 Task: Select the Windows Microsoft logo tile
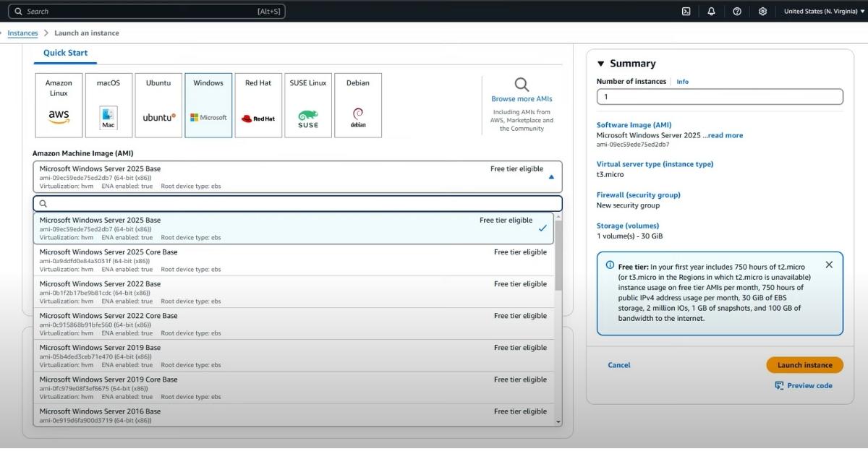(x=208, y=106)
